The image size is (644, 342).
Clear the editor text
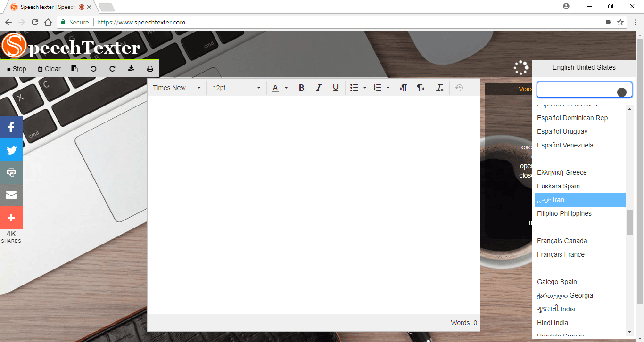[x=49, y=69]
